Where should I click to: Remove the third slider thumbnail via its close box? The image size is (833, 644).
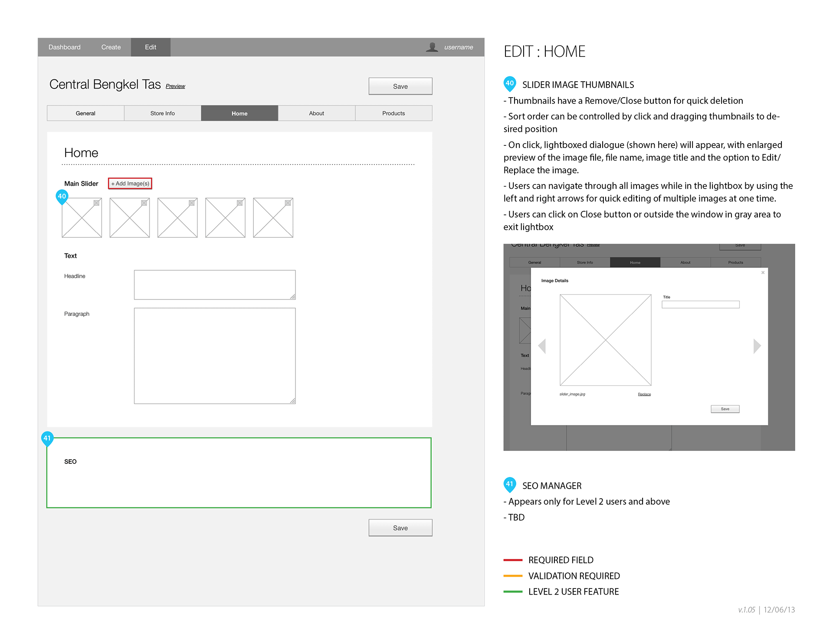(192, 203)
